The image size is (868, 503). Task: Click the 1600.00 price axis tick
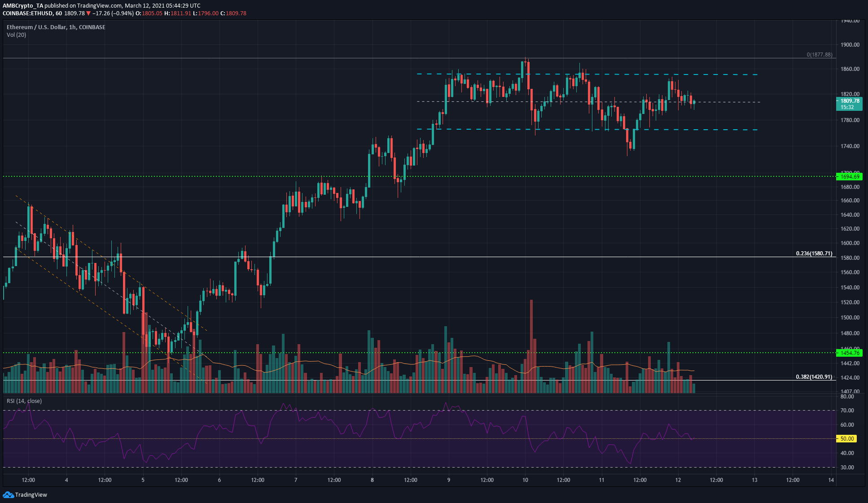pos(850,243)
